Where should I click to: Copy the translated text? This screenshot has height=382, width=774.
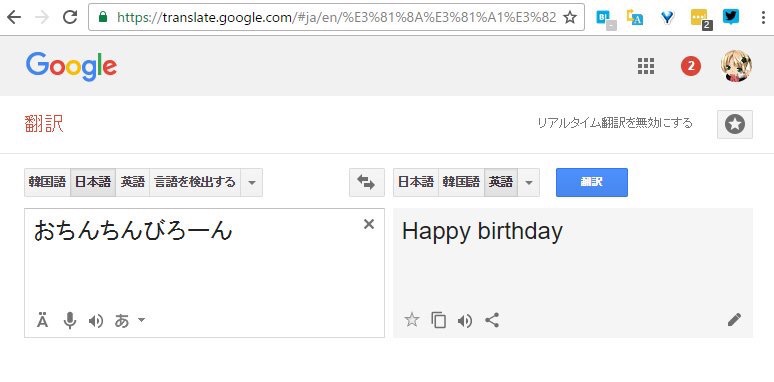tap(438, 321)
